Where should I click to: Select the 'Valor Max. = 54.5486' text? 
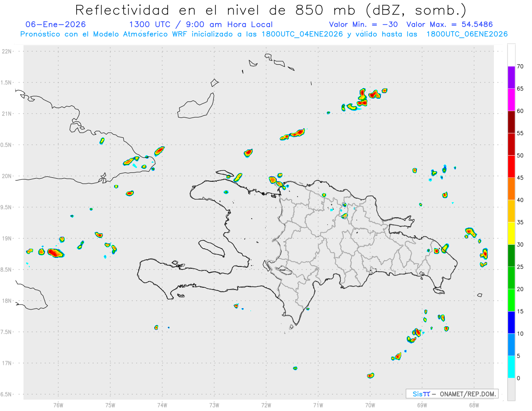(x=450, y=24)
